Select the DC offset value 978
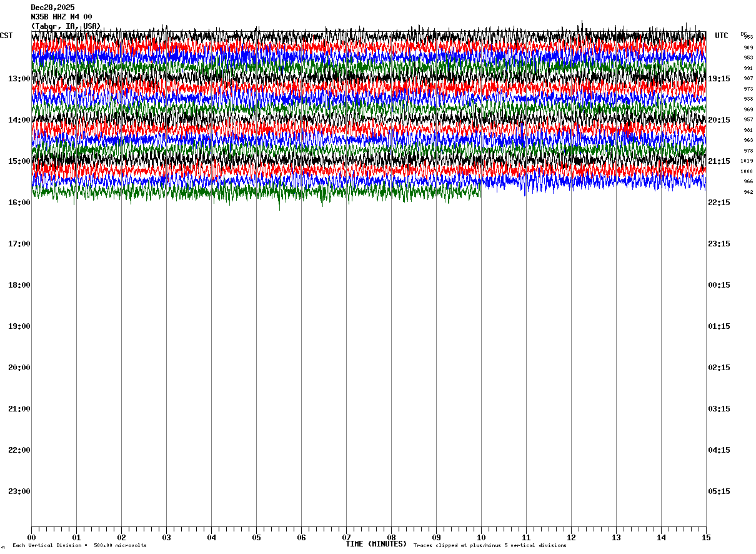This screenshot has width=756, height=554. coord(748,151)
